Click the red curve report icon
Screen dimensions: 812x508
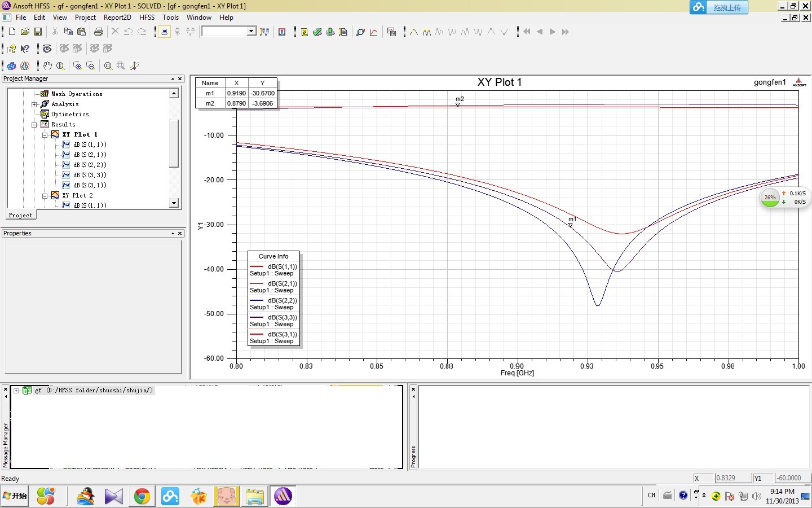(374, 32)
